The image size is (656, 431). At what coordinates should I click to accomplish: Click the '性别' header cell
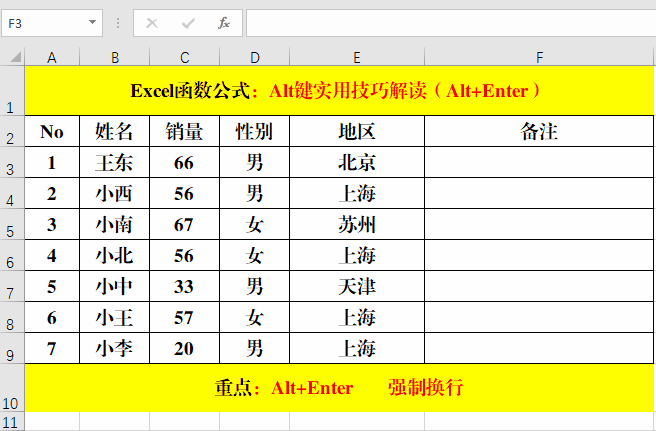click(x=254, y=131)
